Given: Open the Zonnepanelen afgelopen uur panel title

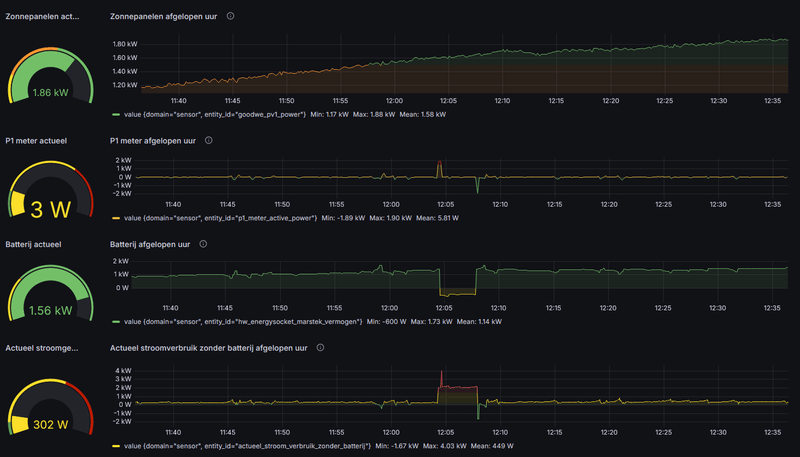Looking at the screenshot, I should pos(163,16).
